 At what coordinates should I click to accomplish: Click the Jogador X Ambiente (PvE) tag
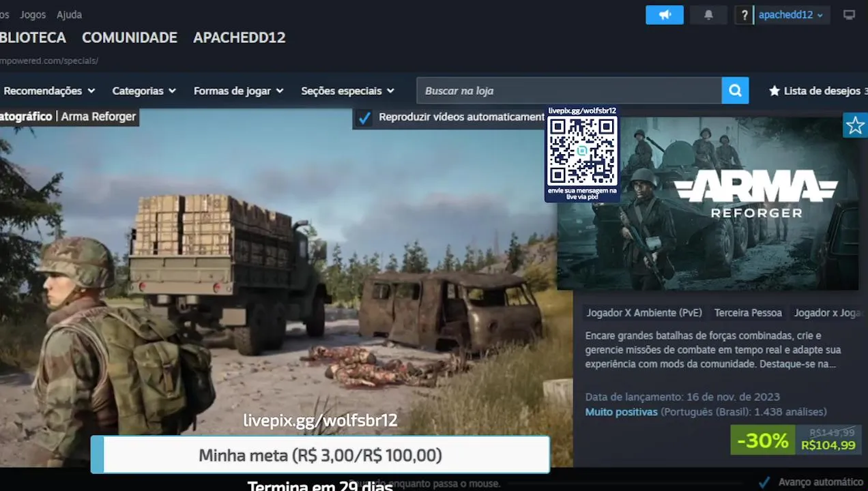point(644,313)
